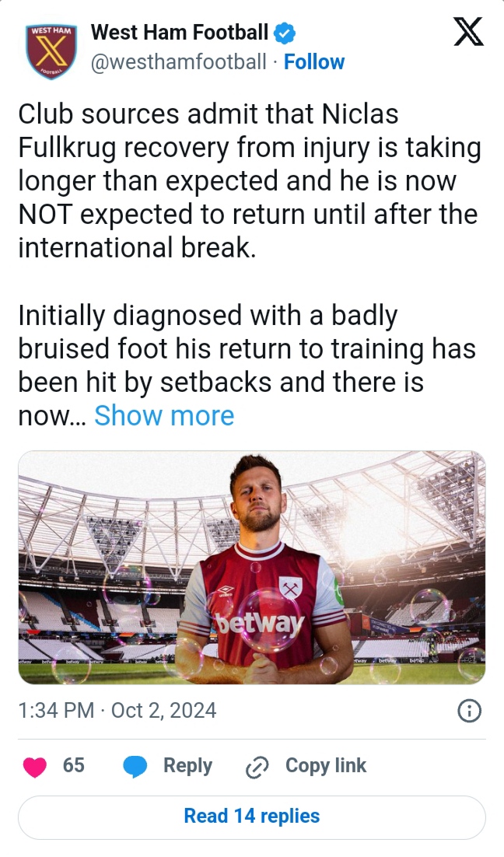This screenshot has width=504, height=857.
Task: Click the 65 likes count
Action: tap(74, 766)
